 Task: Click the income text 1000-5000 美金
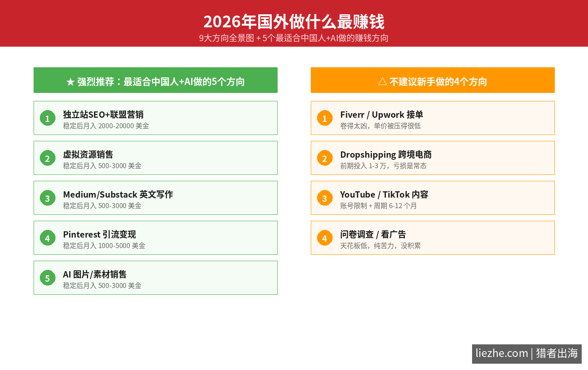point(122,246)
